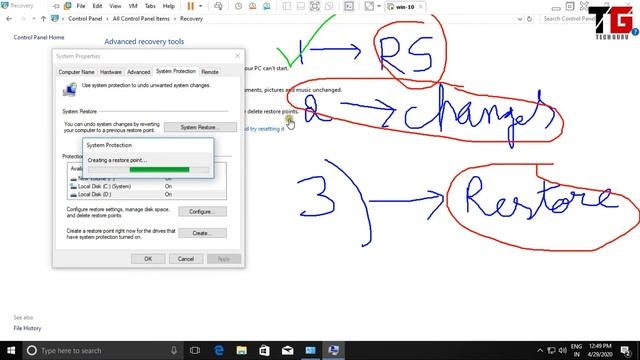Viewport: 640px width, 360px height.
Task: Click the Create... button
Action: click(x=202, y=233)
